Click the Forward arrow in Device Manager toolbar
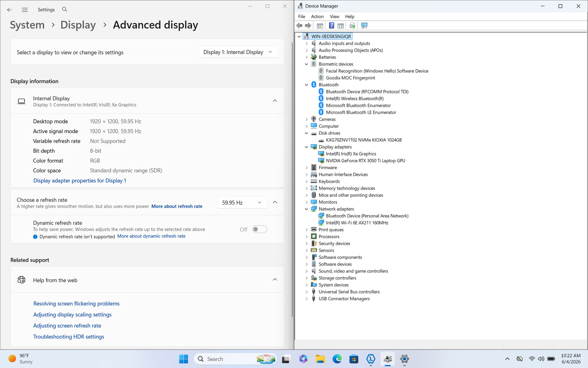The width and height of the screenshot is (588, 368). coord(308,25)
